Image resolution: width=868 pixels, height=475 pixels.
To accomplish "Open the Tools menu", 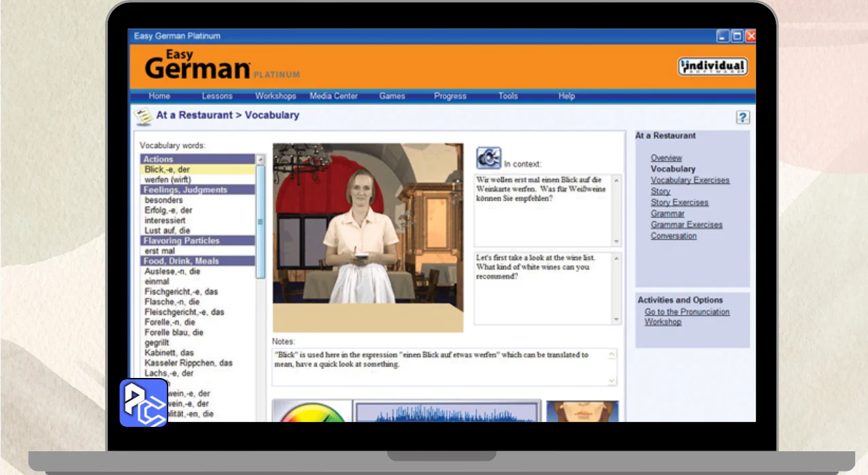I will pyautogui.click(x=508, y=96).
